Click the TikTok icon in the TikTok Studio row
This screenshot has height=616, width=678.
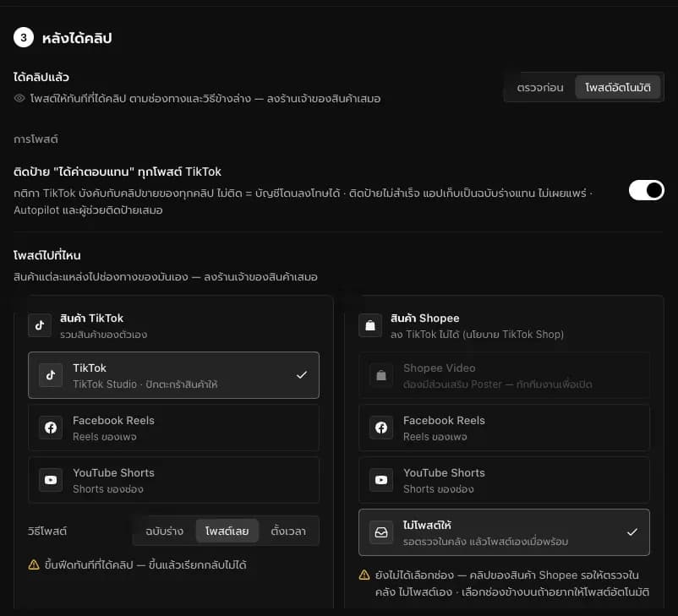[51, 375]
